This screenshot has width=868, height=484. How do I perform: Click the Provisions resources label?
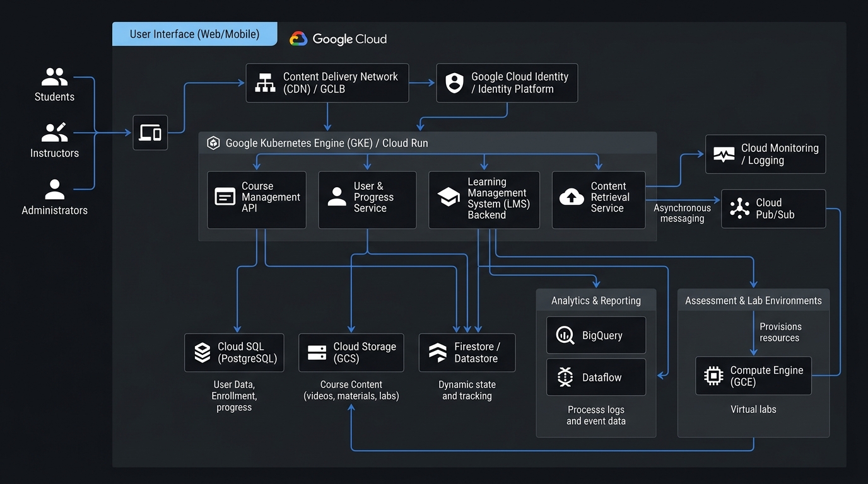(x=780, y=332)
